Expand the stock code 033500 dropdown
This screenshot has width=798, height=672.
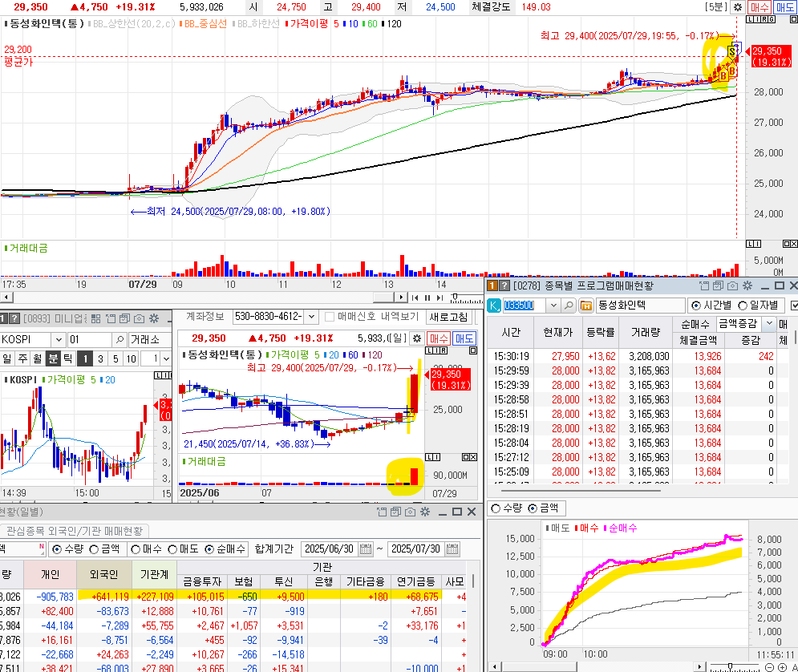[x=553, y=306]
